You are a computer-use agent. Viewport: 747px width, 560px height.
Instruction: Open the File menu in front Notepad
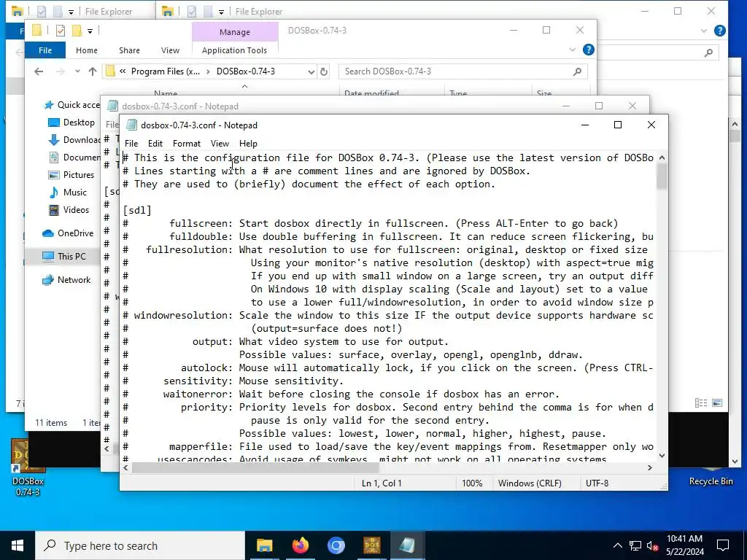point(131,144)
